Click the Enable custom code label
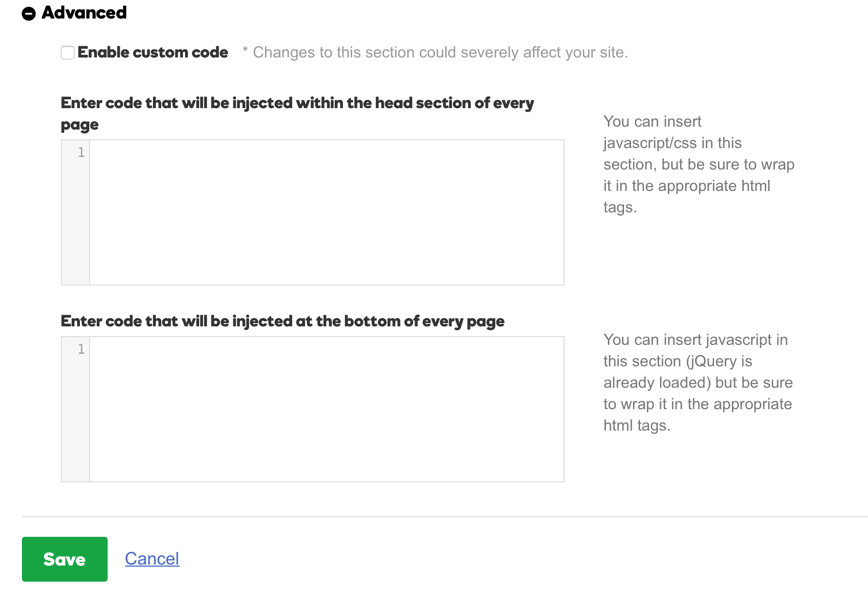Screen dimensions: 868x605 point(152,52)
